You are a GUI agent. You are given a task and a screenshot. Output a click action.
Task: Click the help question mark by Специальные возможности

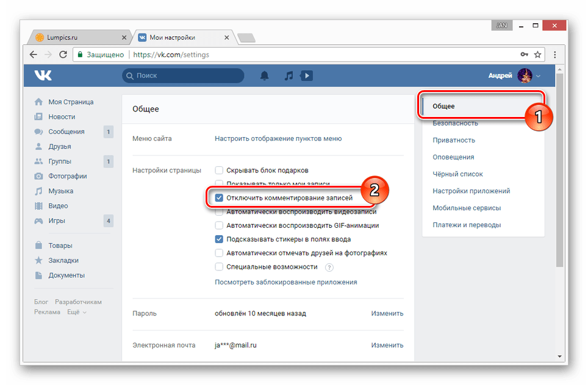(329, 267)
